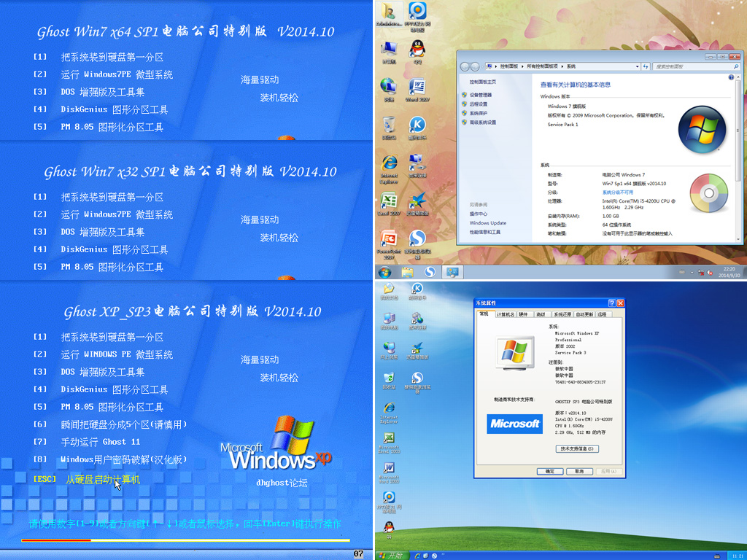Click the help icon in the System window
Screen dimensions: 747x560
(x=731, y=77)
